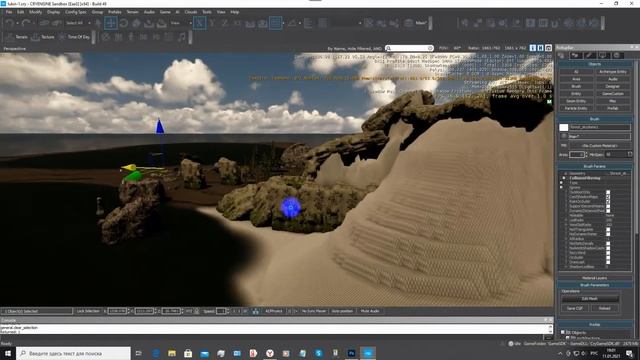Open the Prefabs menu
This screenshot has height=360, width=640.
(x=115, y=12)
